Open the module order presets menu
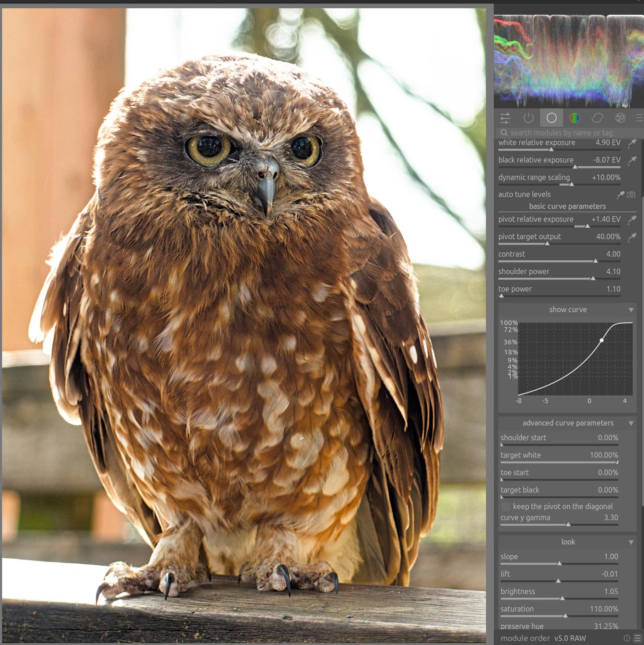644x645 pixels. click(x=637, y=638)
